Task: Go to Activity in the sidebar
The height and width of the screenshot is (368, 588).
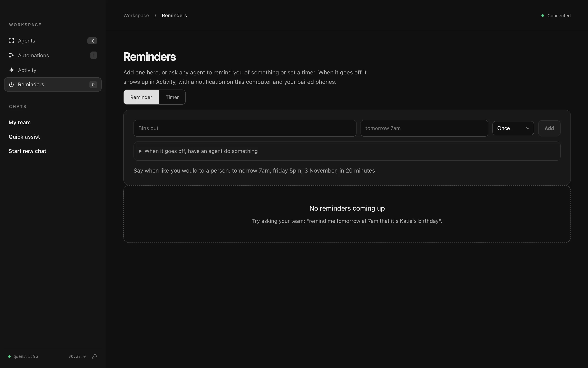Action: coord(53,70)
